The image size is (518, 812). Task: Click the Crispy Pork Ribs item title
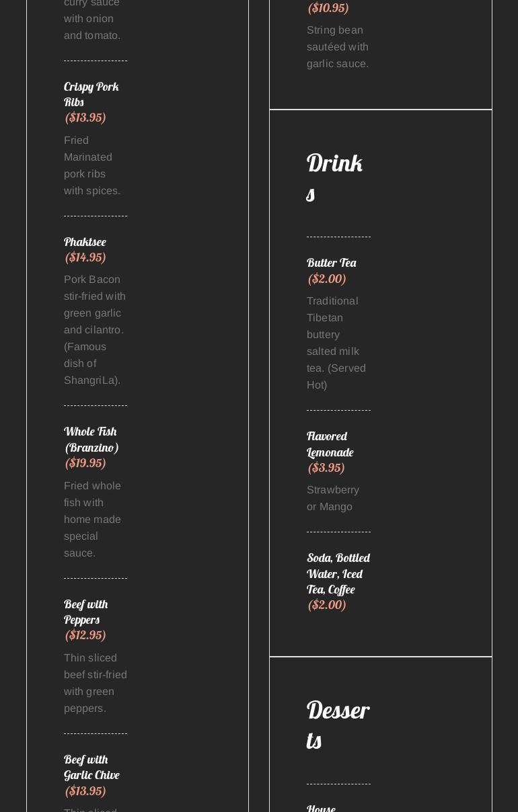[x=91, y=94]
